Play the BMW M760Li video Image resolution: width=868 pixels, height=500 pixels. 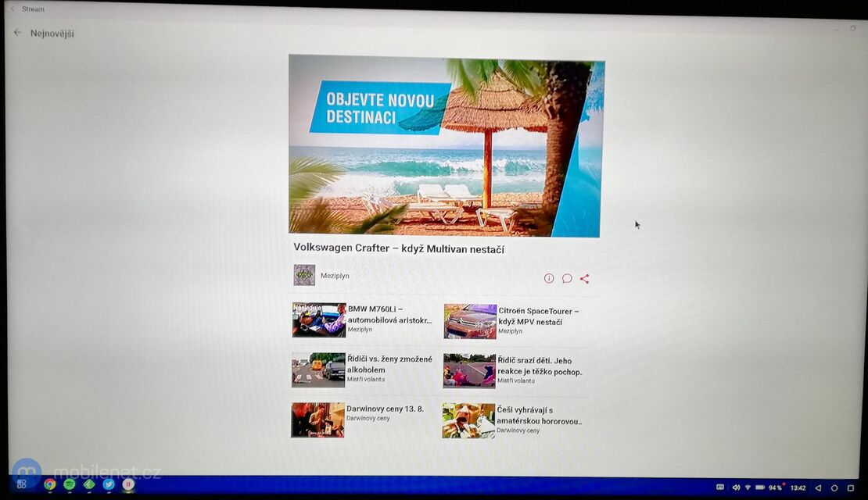pyautogui.click(x=319, y=320)
